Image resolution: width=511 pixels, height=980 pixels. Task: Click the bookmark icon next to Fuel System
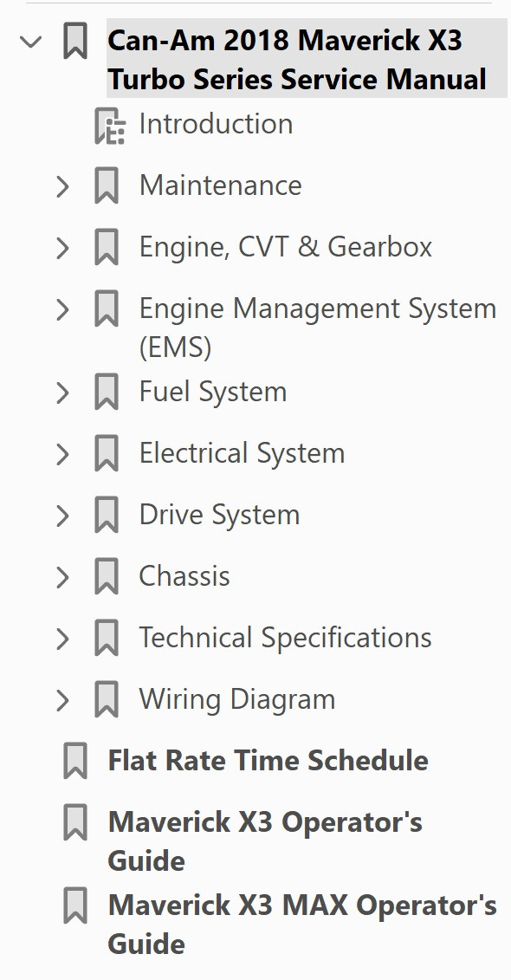(107, 392)
